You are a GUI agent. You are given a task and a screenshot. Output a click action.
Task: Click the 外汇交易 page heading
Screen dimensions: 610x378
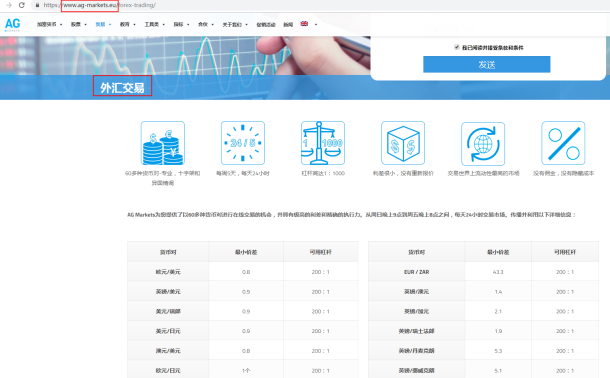(122, 88)
